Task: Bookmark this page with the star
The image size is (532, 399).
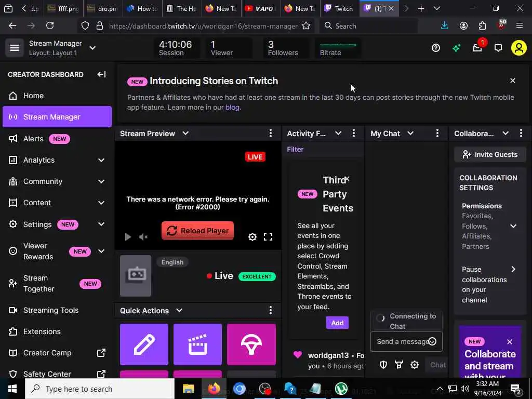Action: 306,26
